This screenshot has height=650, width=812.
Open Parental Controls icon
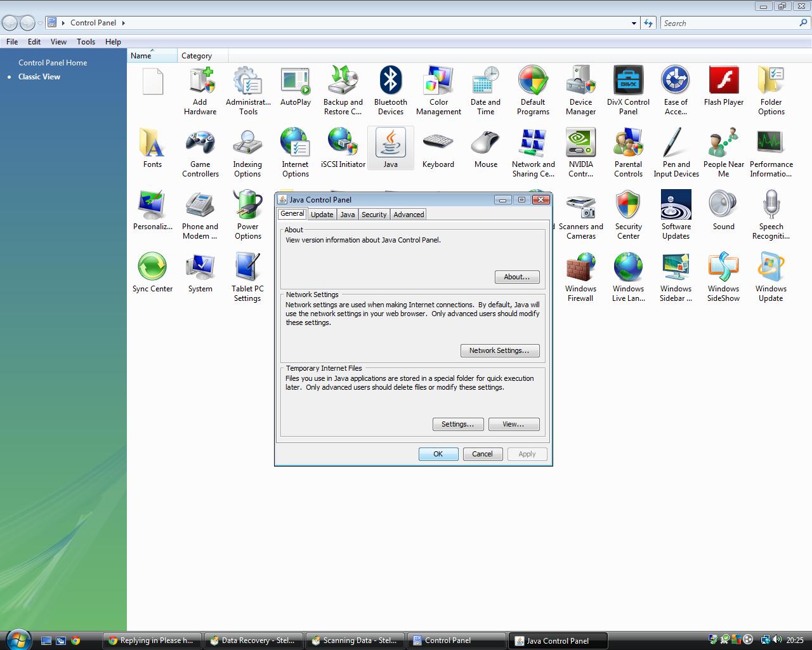coord(628,153)
